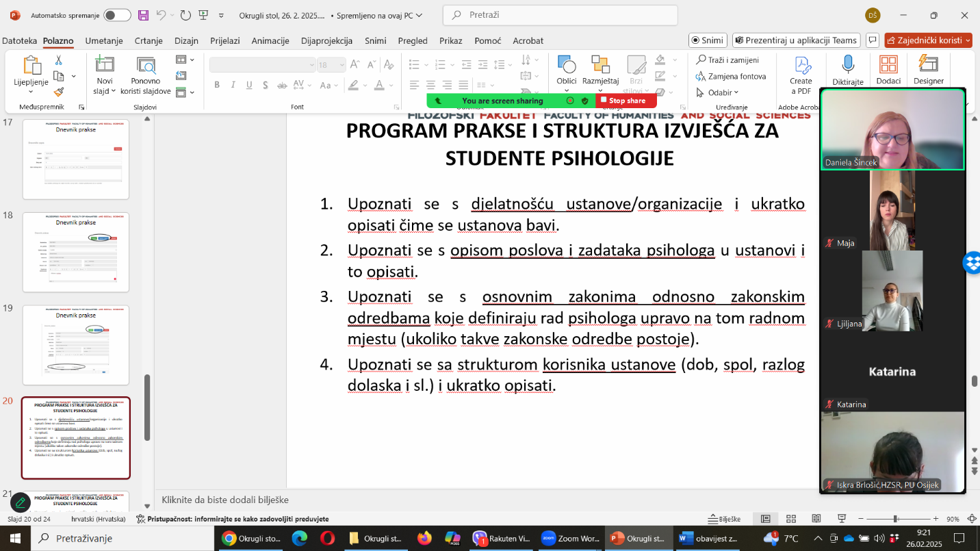980x551 pixels.
Task: Save the presentation with the floppy disk icon
Action: pyautogui.click(x=143, y=15)
